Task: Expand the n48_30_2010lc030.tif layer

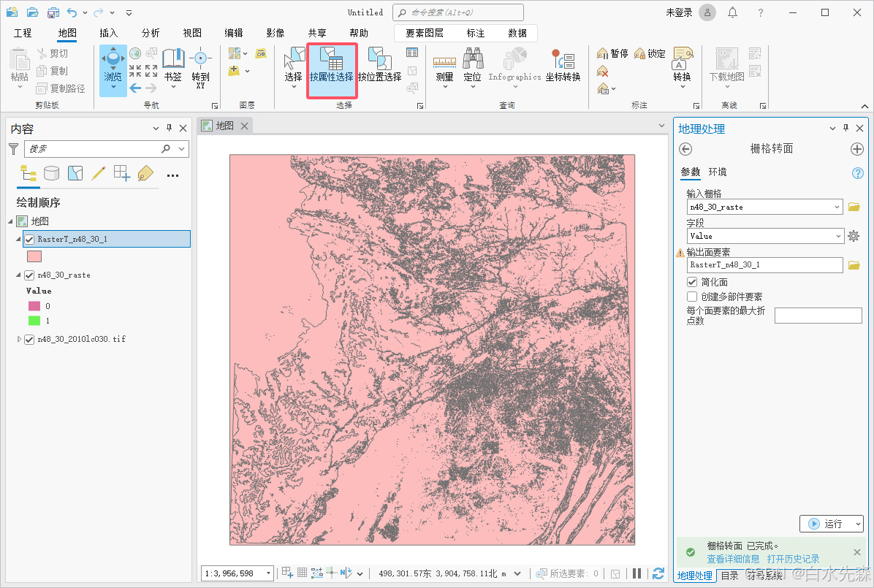Action: click(19, 339)
